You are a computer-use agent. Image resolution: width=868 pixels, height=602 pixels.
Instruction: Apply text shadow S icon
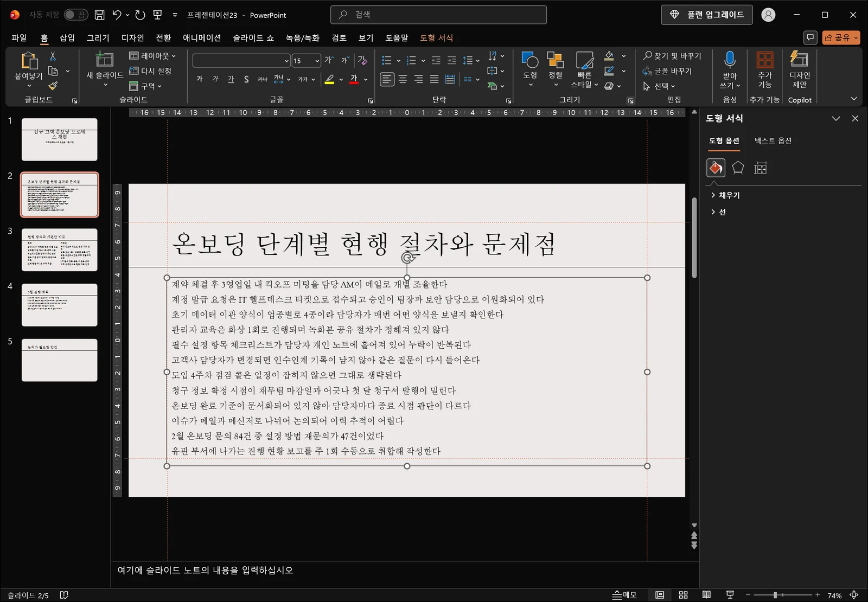pos(246,79)
